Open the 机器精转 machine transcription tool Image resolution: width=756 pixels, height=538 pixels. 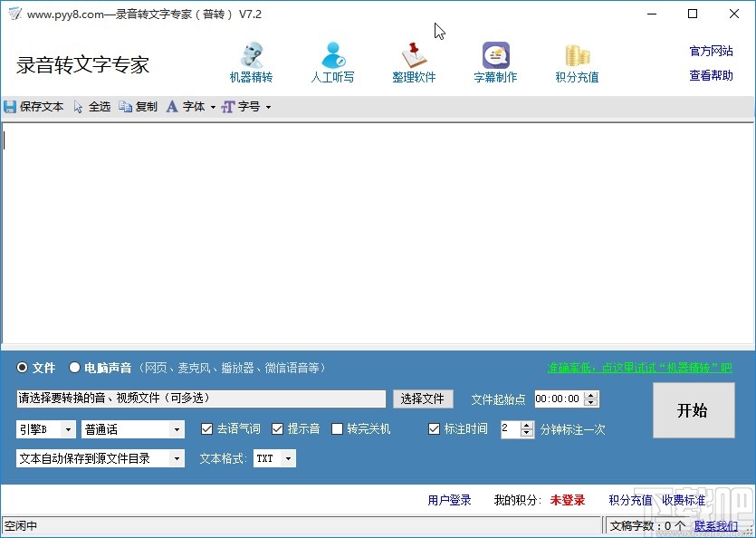tap(251, 60)
